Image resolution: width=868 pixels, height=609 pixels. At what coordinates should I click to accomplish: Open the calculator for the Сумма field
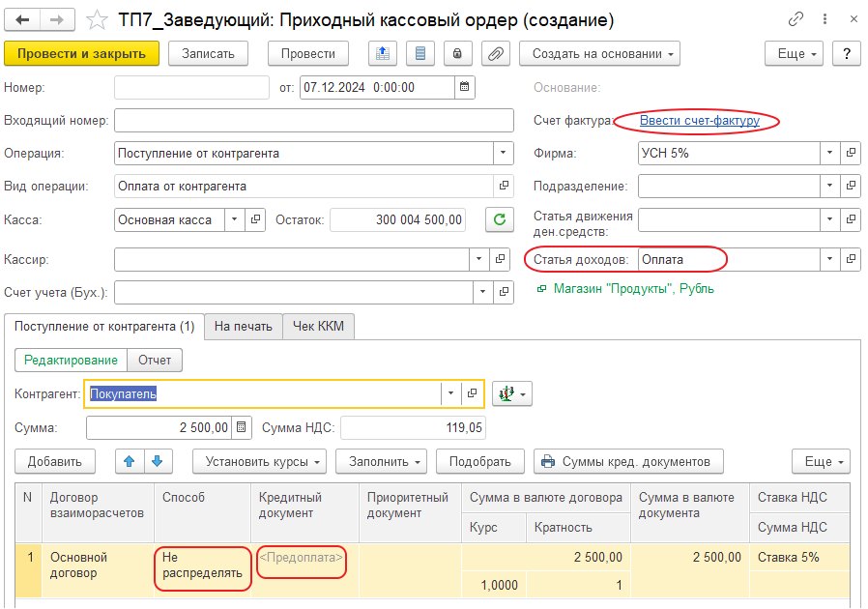(x=242, y=427)
